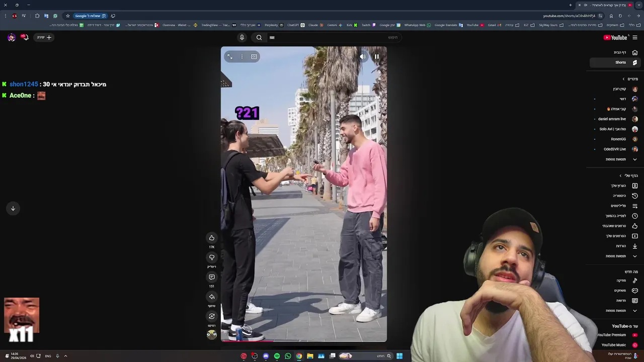This screenshot has height=362, width=644.
Task: Open the Google Translate bookmark
Action: click(448, 25)
